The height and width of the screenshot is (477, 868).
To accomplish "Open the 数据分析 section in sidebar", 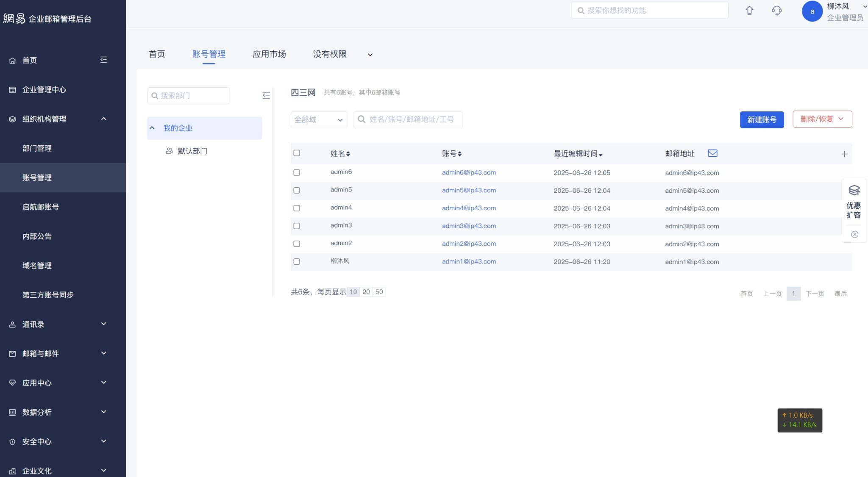I will click(x=37, y=412).
